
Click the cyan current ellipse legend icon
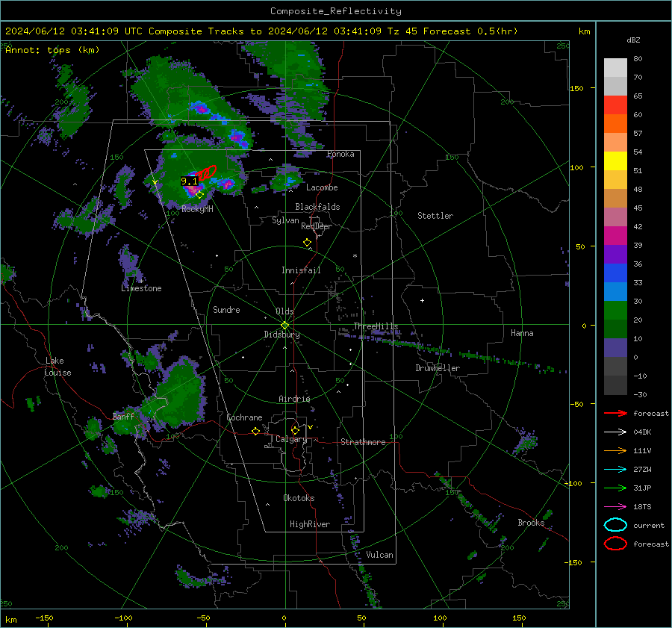(x=615, y=525)
